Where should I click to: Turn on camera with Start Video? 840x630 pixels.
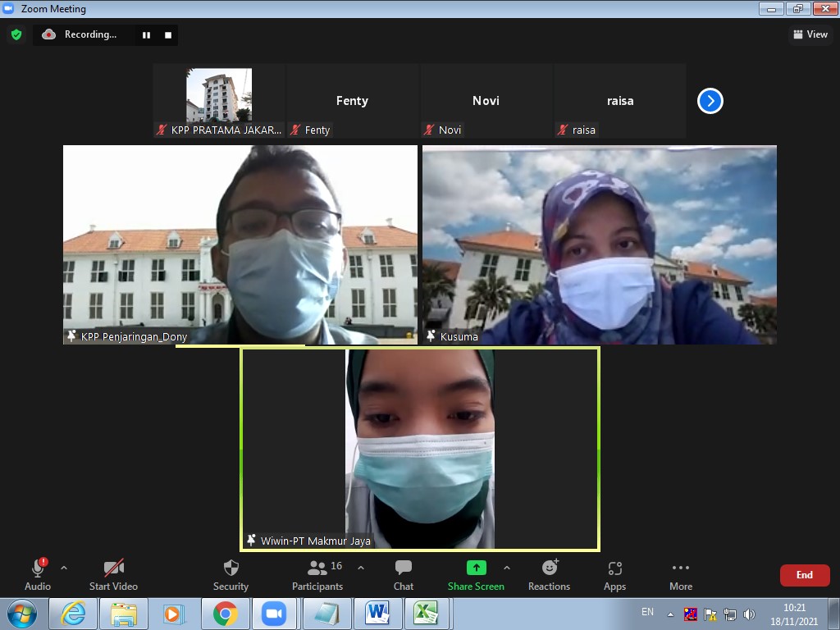point(113,568)
